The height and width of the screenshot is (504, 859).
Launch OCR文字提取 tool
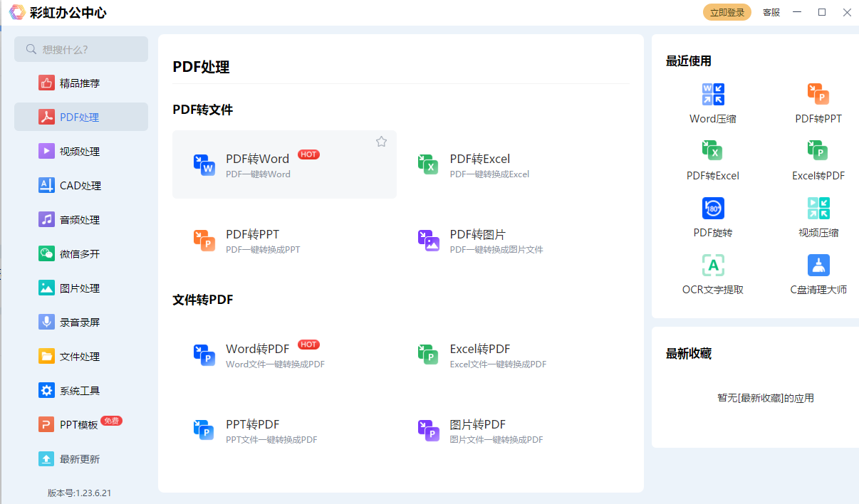(713, 273)
